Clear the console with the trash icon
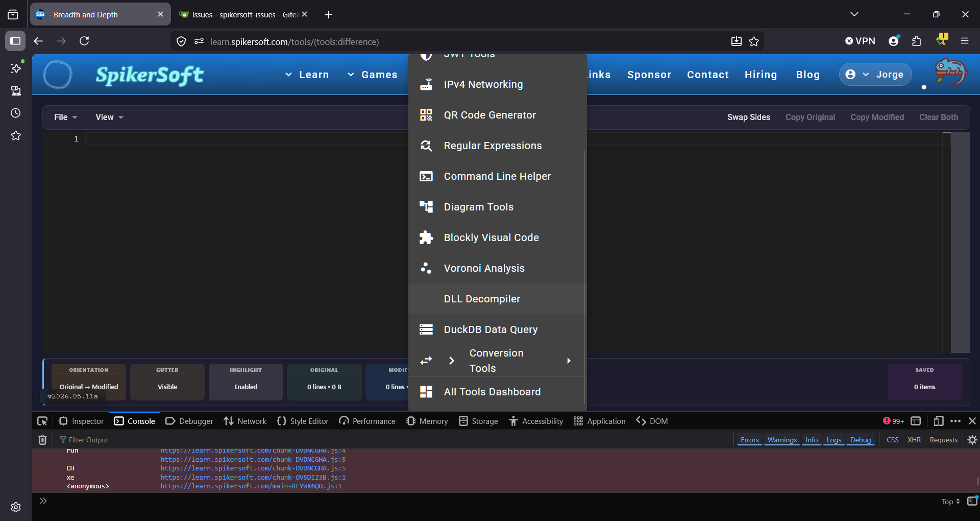This screenshot has height=521, width=980. [43, 440]
